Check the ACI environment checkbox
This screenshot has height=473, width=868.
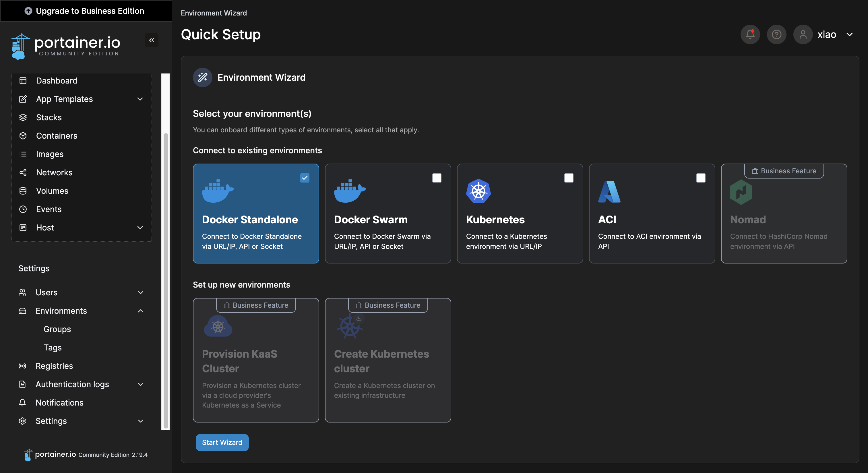pos(701,178)
